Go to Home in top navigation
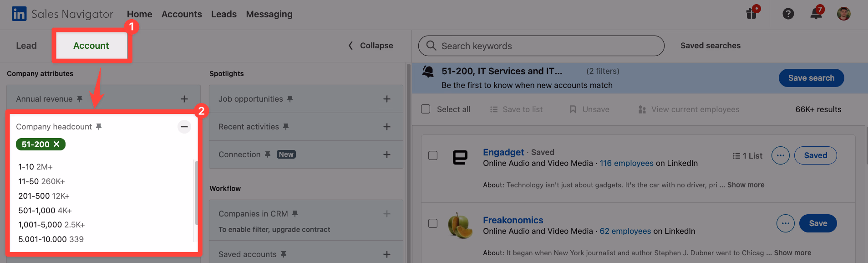The image size is (868, 263). pos(139,14)
